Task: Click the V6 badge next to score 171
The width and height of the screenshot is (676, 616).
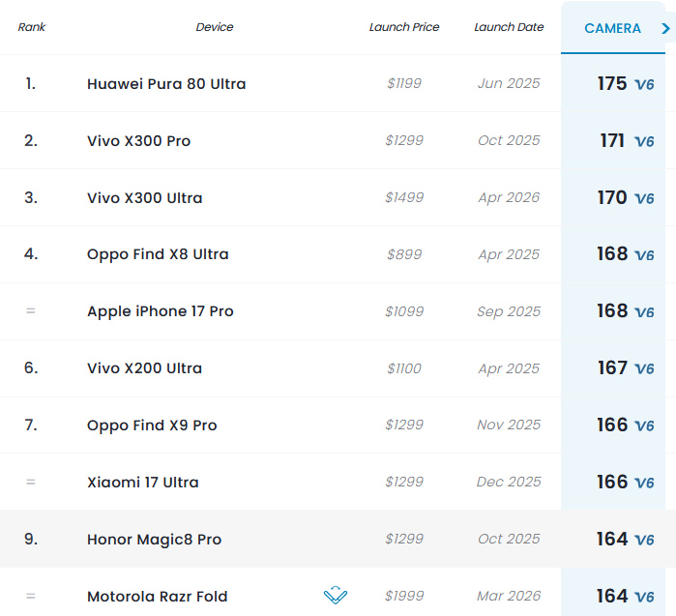Action: [x=644, y=141]
